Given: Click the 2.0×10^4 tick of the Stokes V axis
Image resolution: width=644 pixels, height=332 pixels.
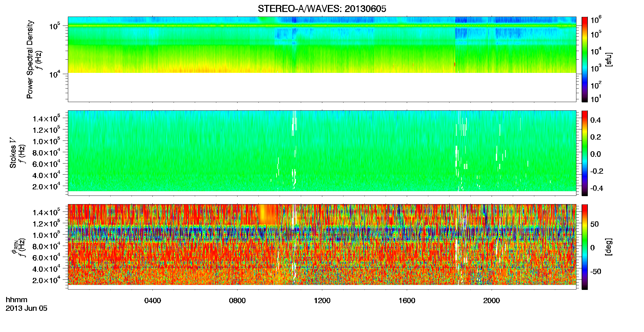Looking at the screenshot, I should click(47, 186).
